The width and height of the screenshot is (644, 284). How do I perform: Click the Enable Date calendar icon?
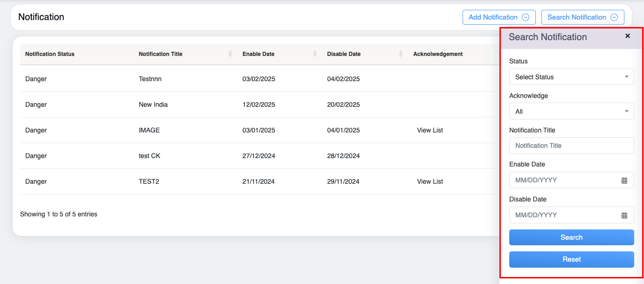[624, 180]
